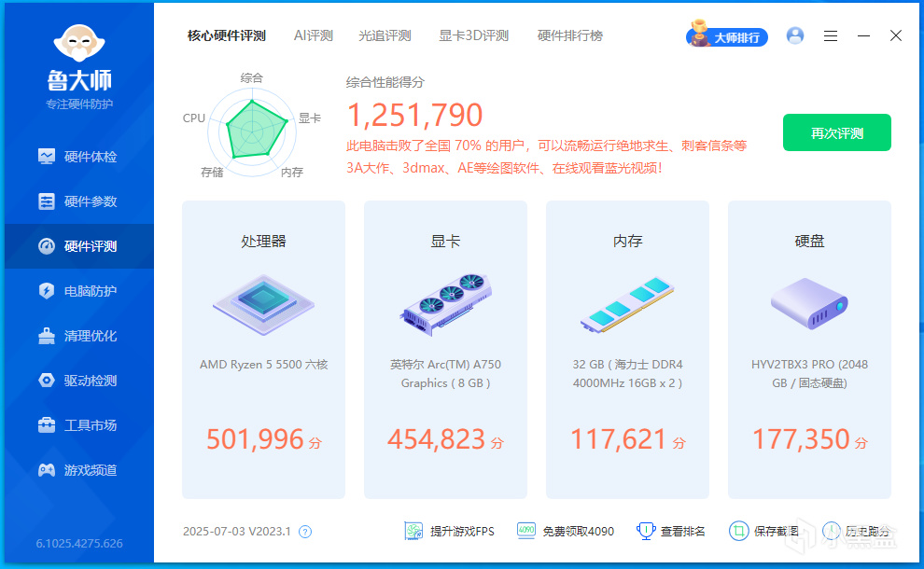924x569 pixels.
Task: Click the 再次评测 green button
Action: [837, 132]
